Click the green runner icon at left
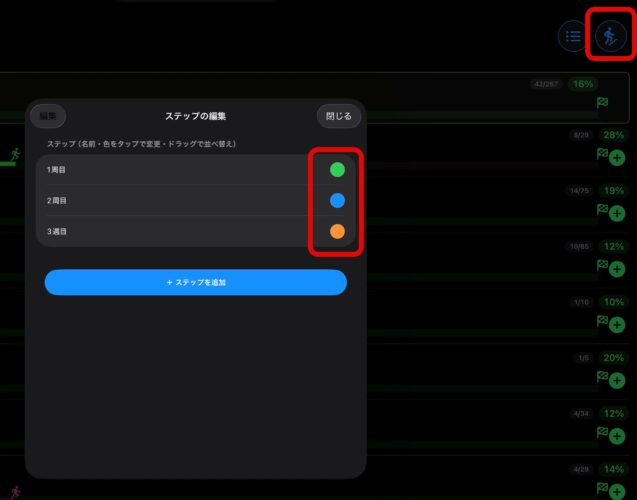Viewport: 637px width, 500px height. coord(15,154)
